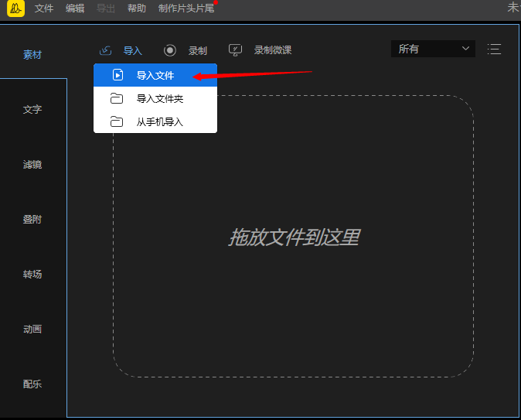This screenshot has width=521, height=420.
Task: Switch to the 素材 sidebar tab
Action: pos(32,55)
